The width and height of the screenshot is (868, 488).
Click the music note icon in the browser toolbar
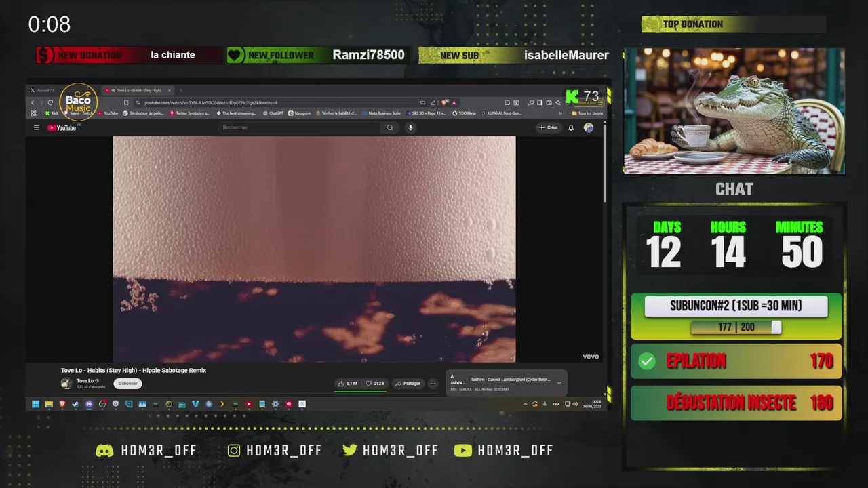531,103
